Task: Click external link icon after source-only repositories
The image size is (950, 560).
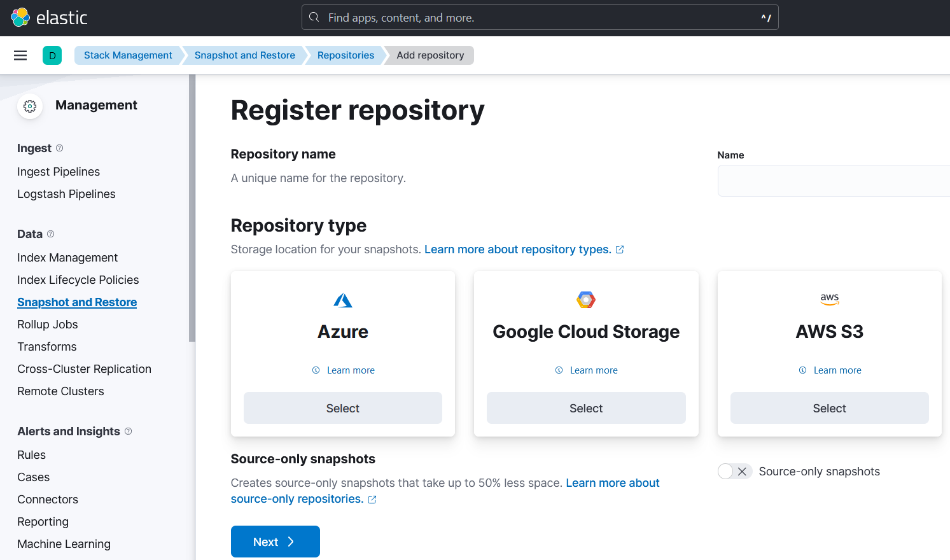Action: (x=372, y=500)
